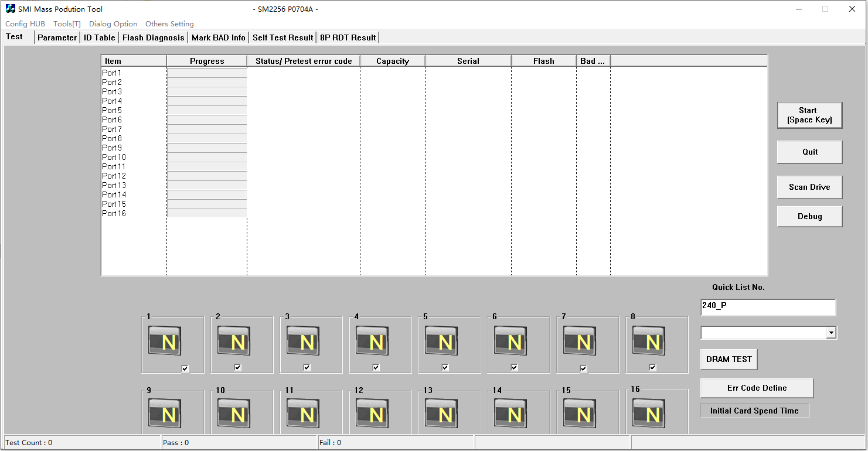Uncheck the port 4 checkbox

pos(376,367)
